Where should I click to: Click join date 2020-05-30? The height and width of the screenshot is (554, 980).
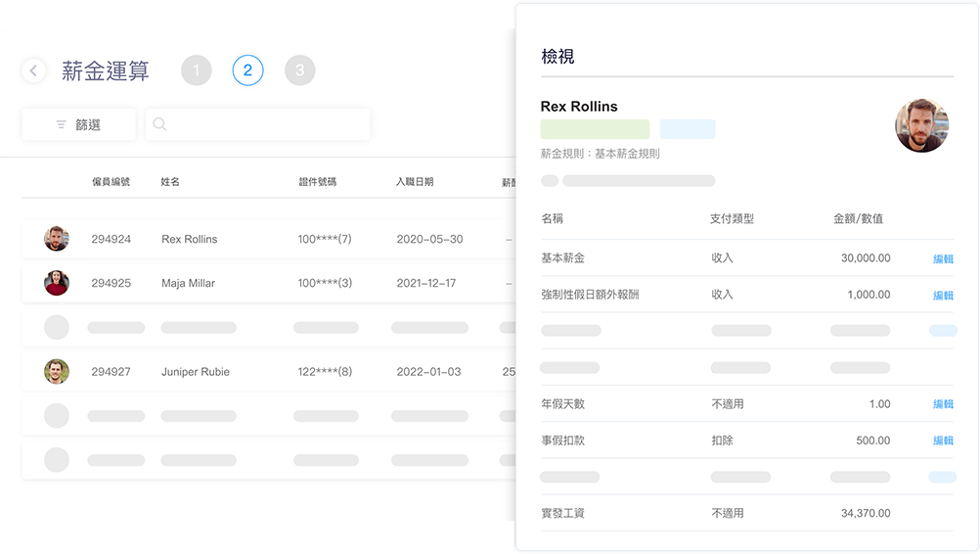[429, 239]
